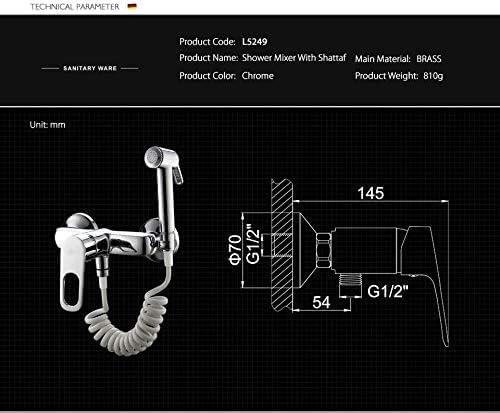Viewport: 500px width, 413px height.
Task: Click the 'Main Material:' label
Action: [383, 59]
